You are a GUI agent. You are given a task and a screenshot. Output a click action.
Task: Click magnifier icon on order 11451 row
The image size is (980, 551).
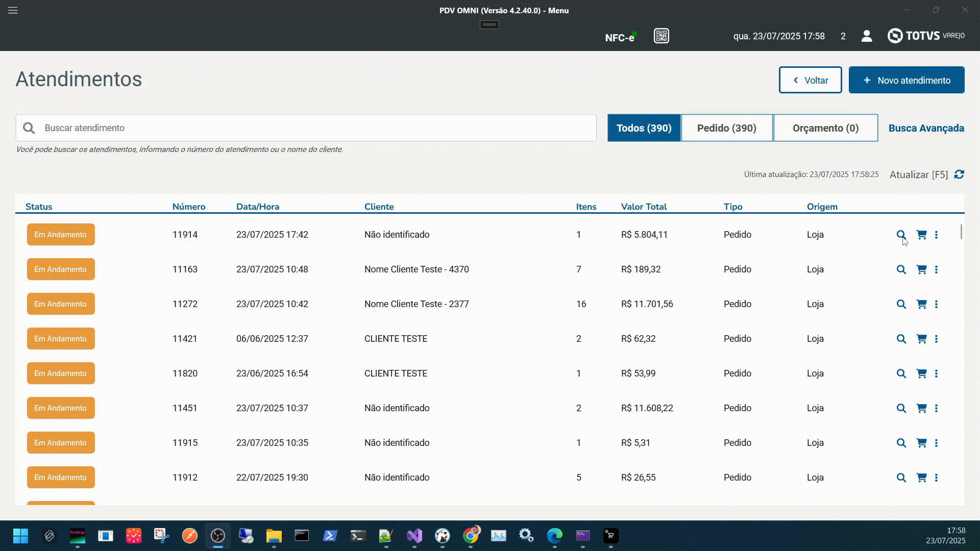[x=901, y=408]
